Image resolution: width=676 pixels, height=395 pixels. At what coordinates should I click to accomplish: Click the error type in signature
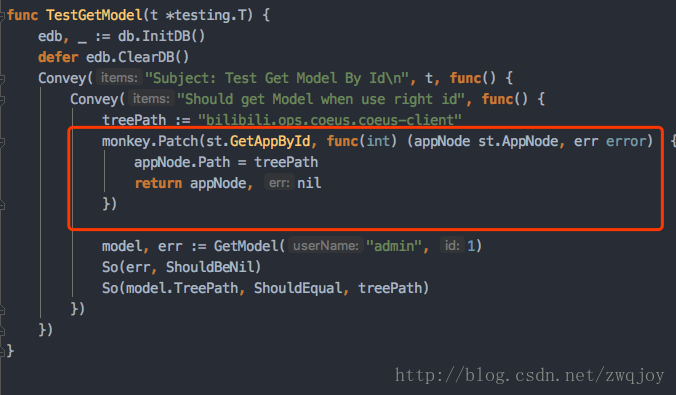pyautogui.click(x=626, y=141)
